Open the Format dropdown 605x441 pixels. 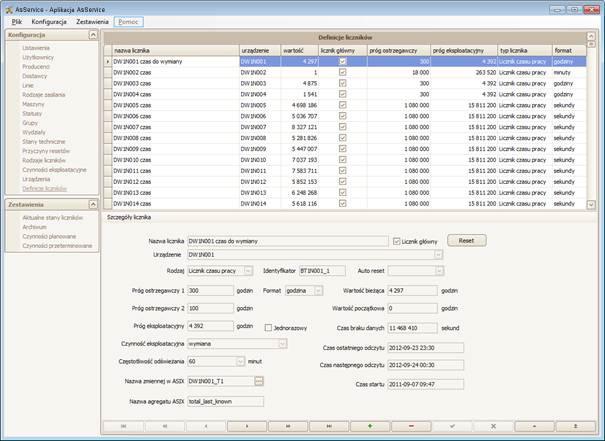(x=318, y=291)
